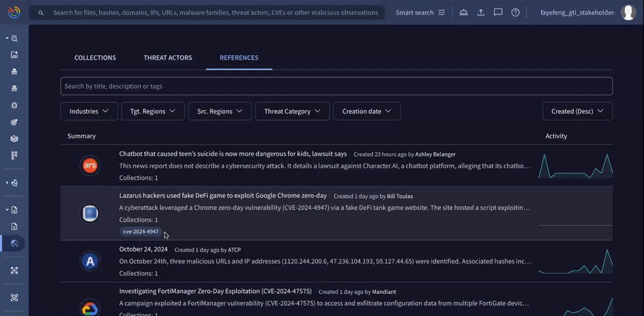644x316 pixels.
Task: Click the Lazarus article source logo
Action: point(89,213)
